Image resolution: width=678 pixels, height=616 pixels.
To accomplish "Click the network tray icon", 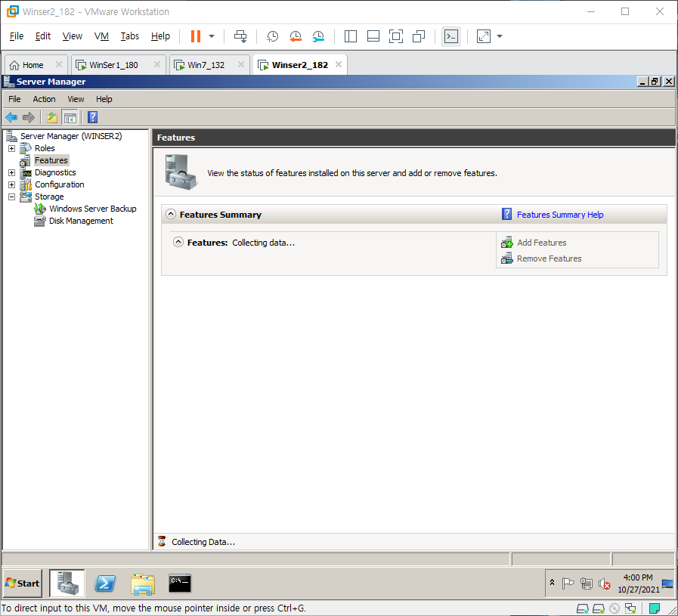I will click(x=587, y=584).
